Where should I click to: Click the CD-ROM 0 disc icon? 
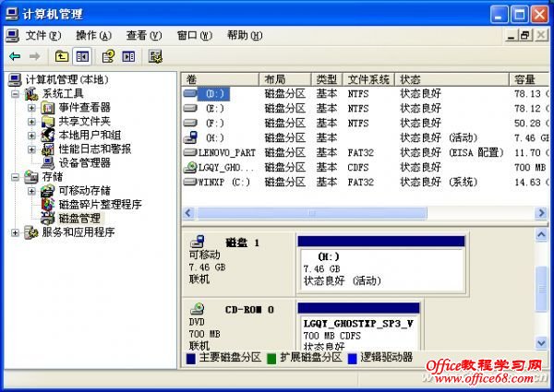point(198,309)
